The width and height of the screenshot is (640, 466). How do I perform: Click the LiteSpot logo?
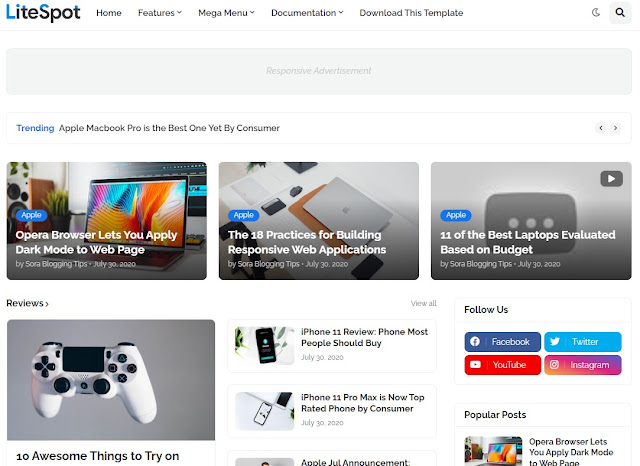point(43,12)
